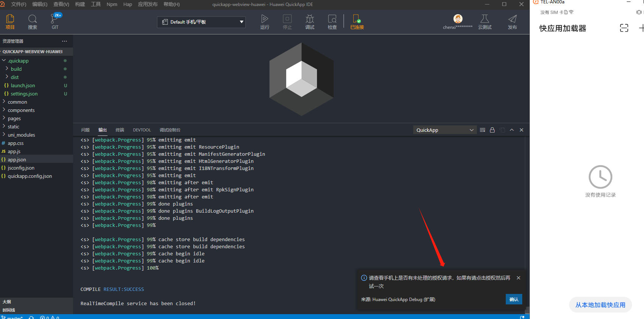
Task: Close the bottom output panel
Action: [521, 130]
